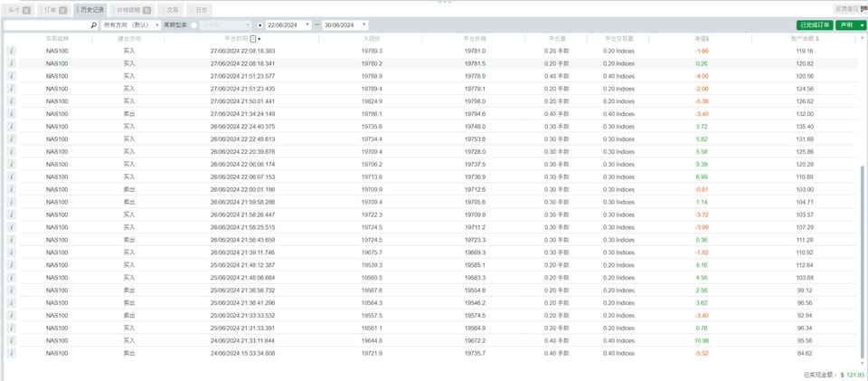The image size is (868, 381).
Task: Click the search magnifier icon
Action: (93, 25)
